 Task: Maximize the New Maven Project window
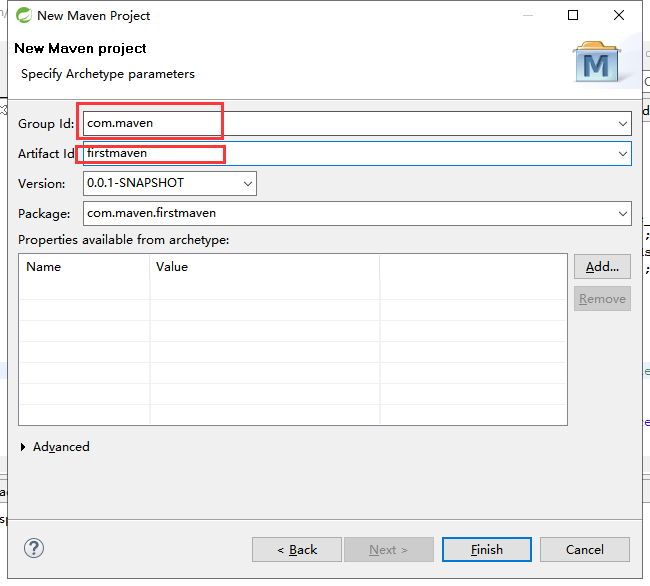(573, 15)
